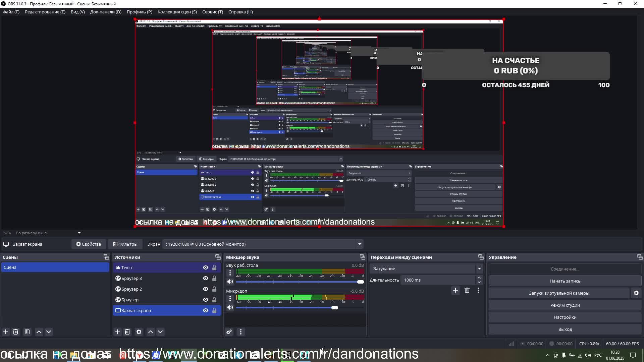The height and width of the screenshot is (362, 644).
Task: Hide the Текст source
Action: coord(206,267)
